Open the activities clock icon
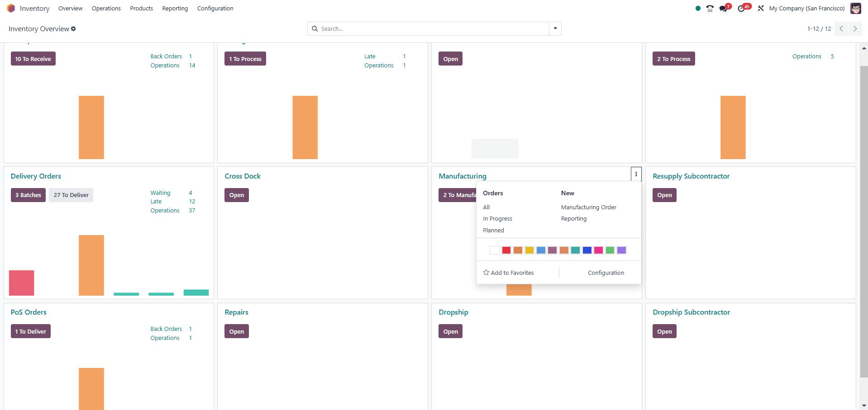The image size is (868, 410). 741,9
